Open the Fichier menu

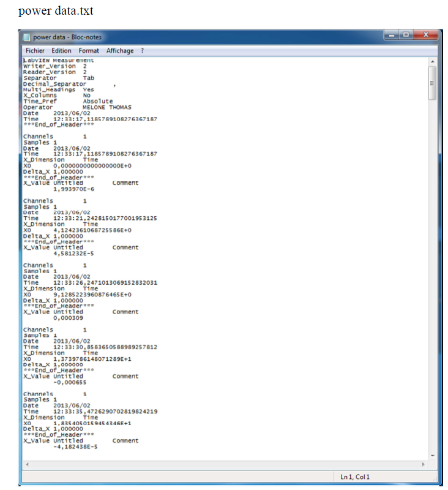(35, 51)
